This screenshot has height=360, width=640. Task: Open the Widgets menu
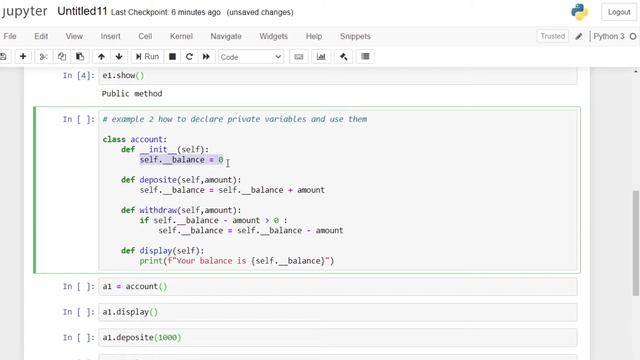pos(273,36)
